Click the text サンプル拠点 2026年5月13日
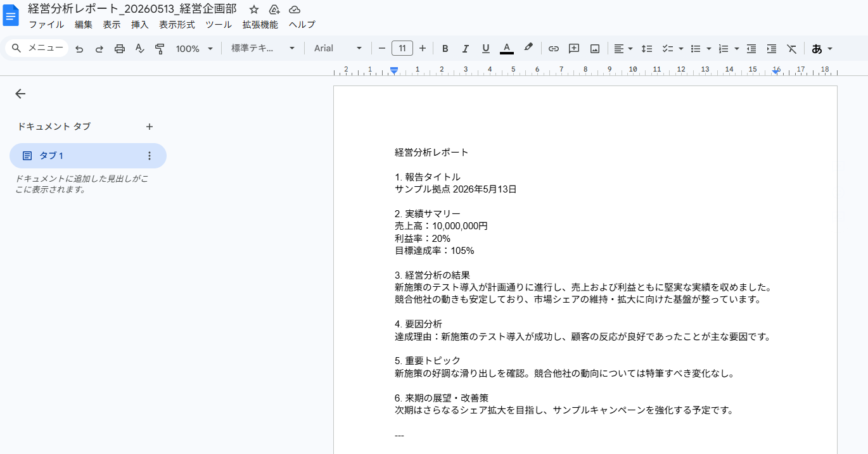Image resolution: width=868 pixels, height=454 pixels. coord(456,189)
